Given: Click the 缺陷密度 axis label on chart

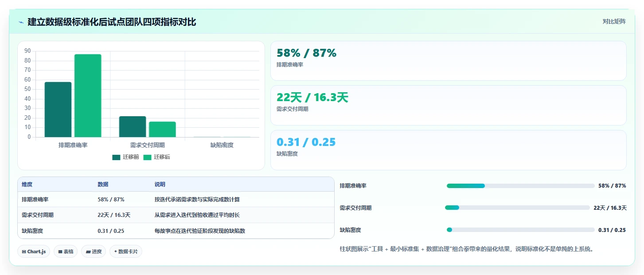Looking at the screenshot, I should pyautogui.click(x=222, y=145).
